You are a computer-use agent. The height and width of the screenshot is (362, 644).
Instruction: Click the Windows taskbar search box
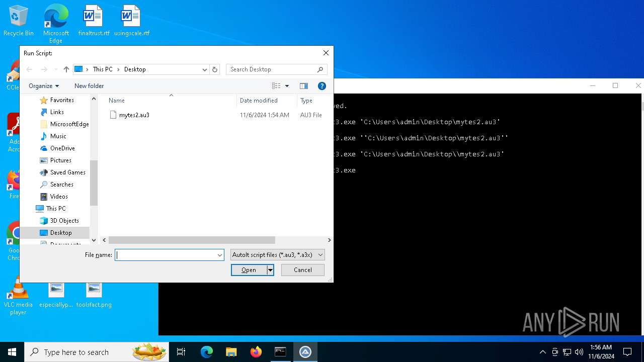[97, 352]
